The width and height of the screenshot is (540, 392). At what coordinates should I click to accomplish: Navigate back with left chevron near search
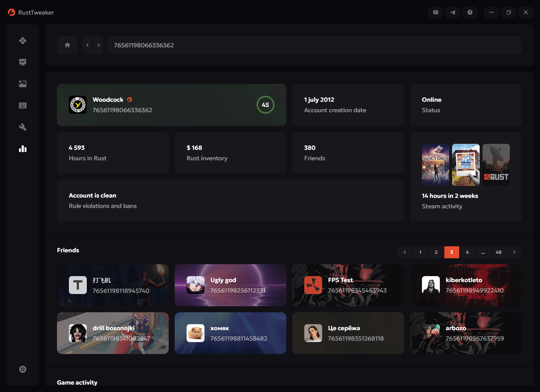[x=88, y=45]
